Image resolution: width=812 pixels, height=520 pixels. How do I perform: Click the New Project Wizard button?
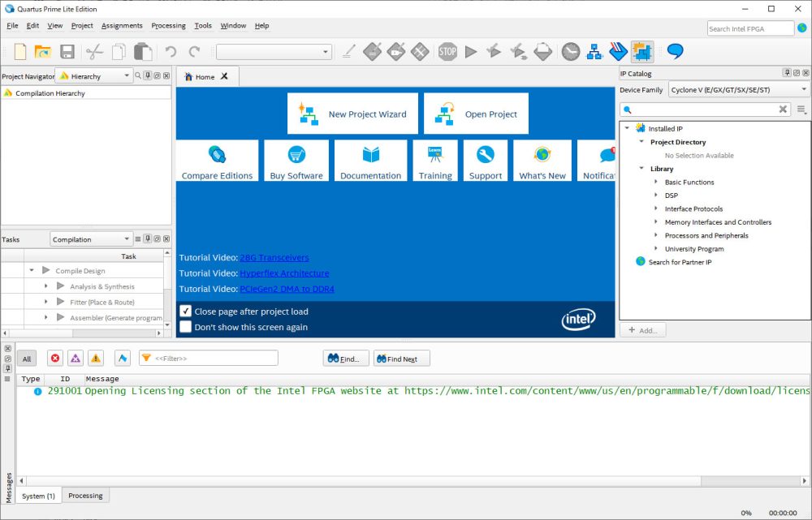tap(352, 114)
